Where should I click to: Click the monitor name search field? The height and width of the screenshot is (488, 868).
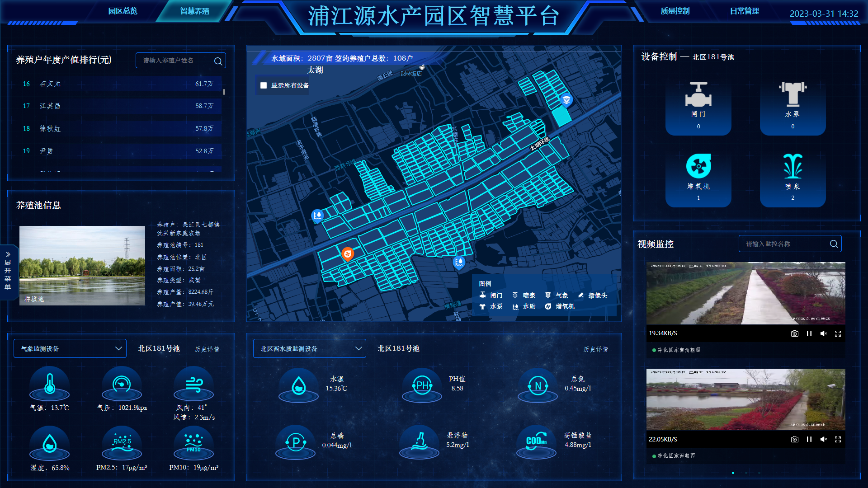(x=790, y=244)
